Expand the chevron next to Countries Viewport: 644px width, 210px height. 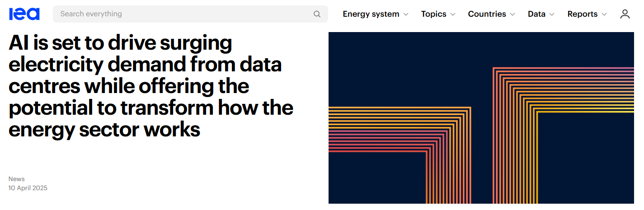[x=512, y=14]
